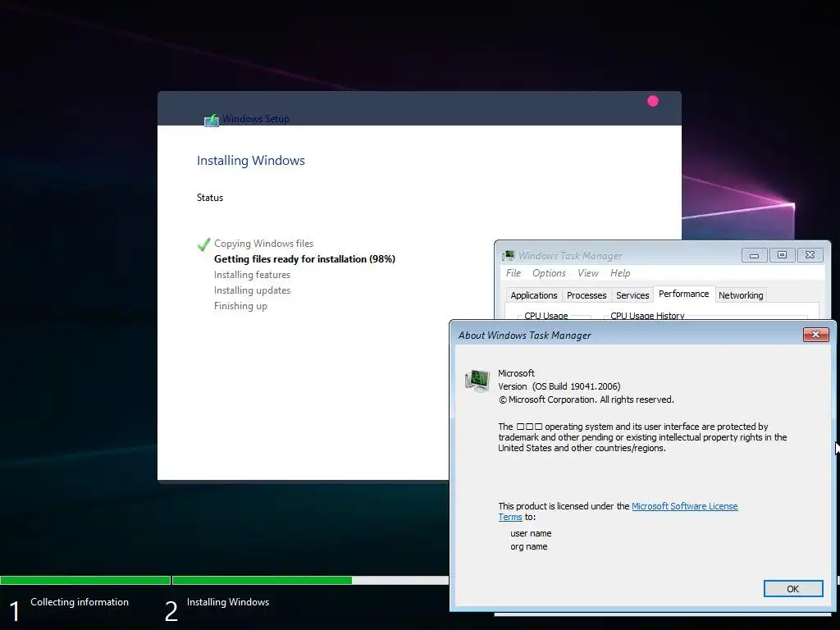
Task: Click the 'Installing features' status line
Action: [252, 275]
